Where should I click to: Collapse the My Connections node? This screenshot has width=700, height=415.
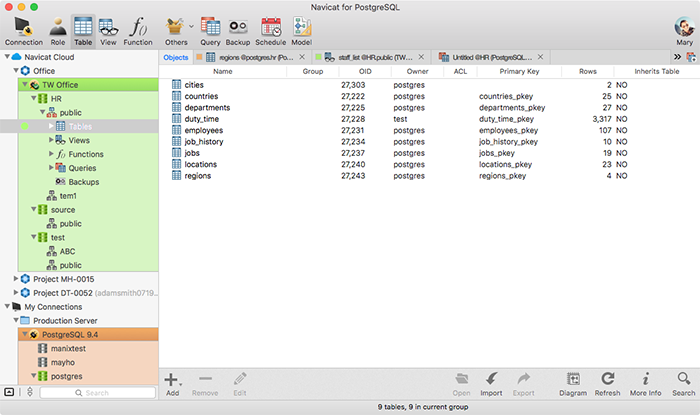(x=7, y=306)
